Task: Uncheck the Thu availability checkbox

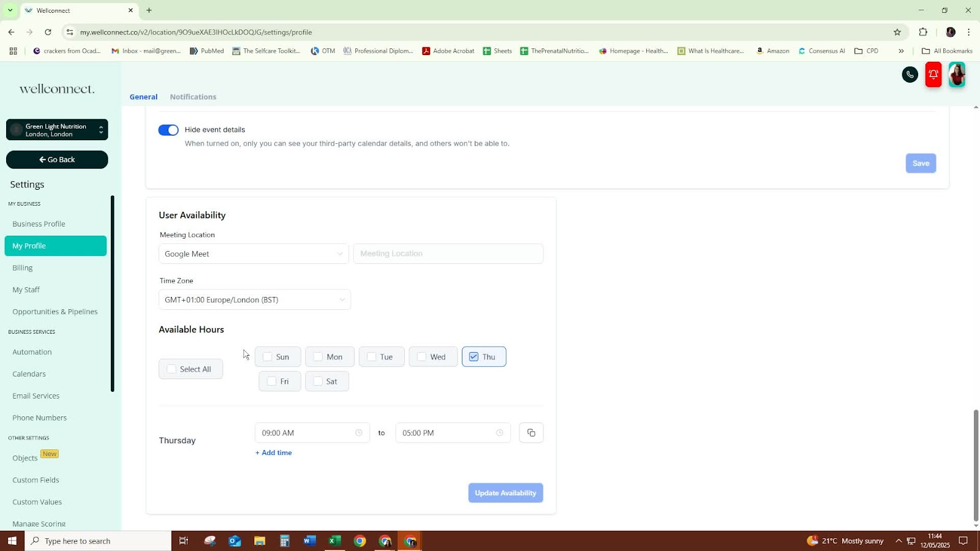Action: pos(473,357)
